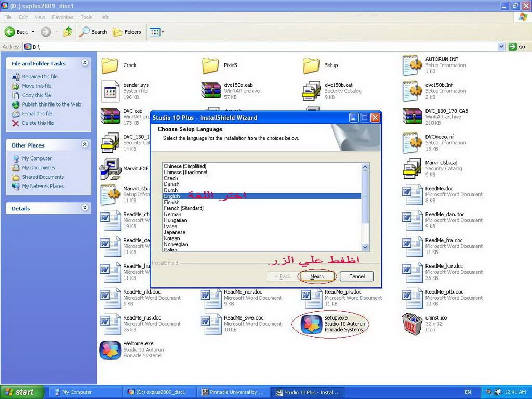Image resolution: width=532 pixels, height=399 pixels.
Task: Select the ReadMe_kor.doc document icon
Action: [411, 272]
